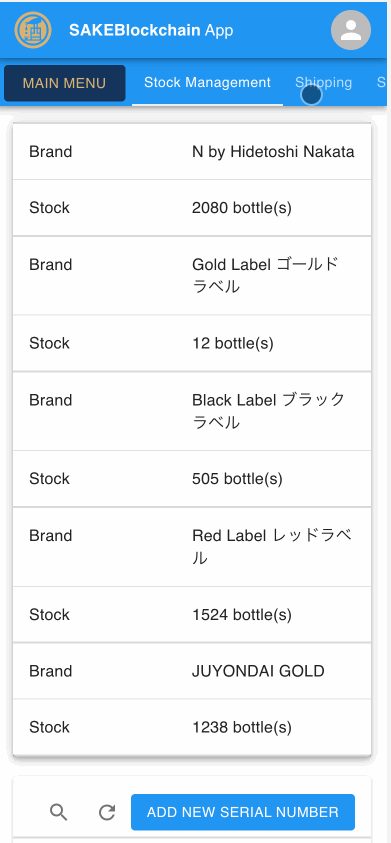
Task: Select the 2080 bottle(s) stock row
Action: (192, 208)
